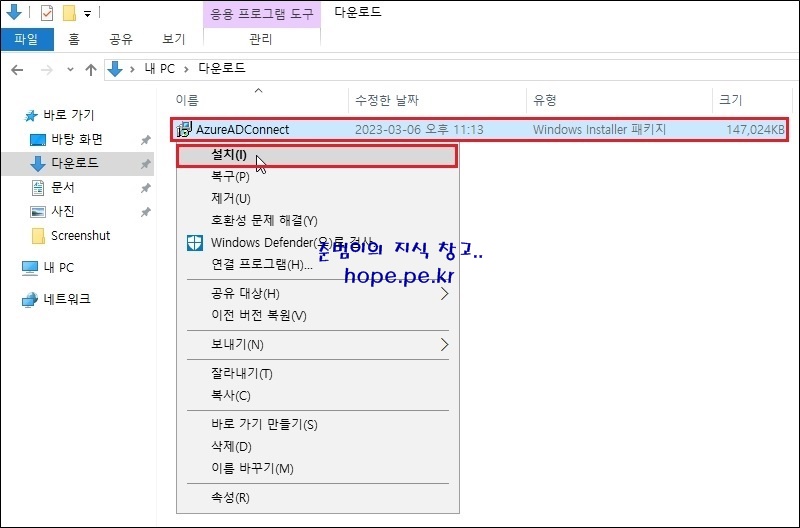Click the 사진 pictures icon in sidebar
Screen dimensions: 800x528
click(38, 211)
